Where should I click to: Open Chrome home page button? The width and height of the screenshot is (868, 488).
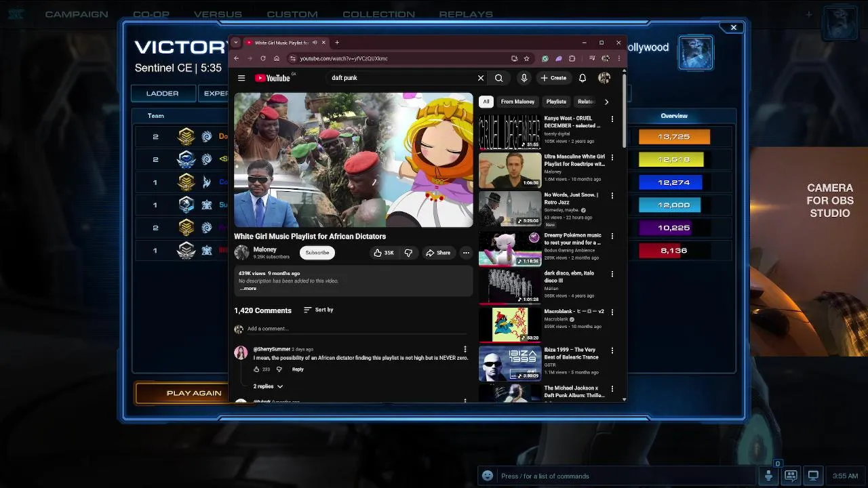276,58
